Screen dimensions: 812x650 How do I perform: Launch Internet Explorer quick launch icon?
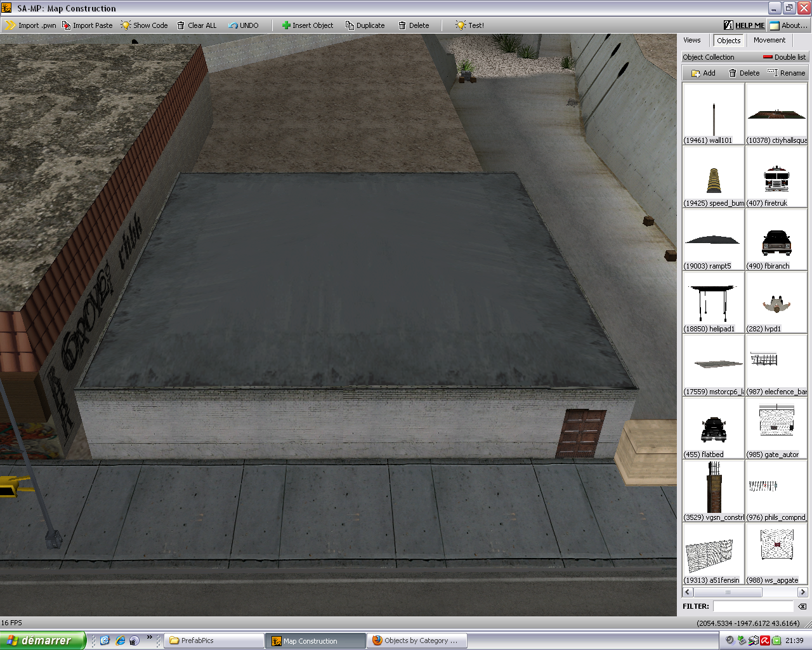tap(120, 640)
